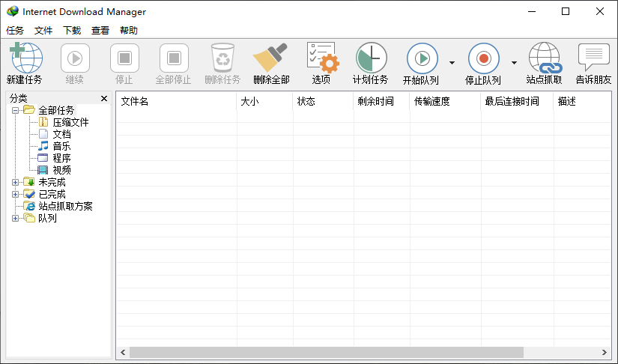Select 站点抓取方案 in the tree

pyautogui.click(x=65, y=206)
